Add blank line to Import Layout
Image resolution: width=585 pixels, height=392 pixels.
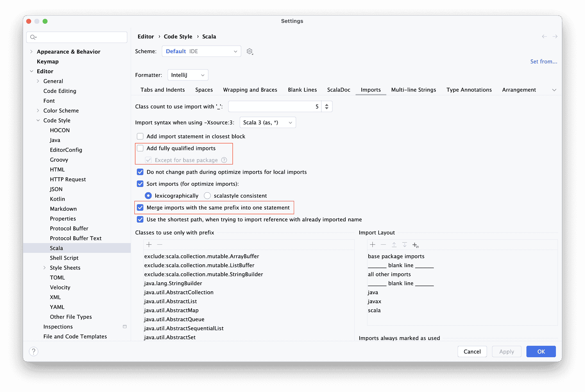[x=415, y=245]
